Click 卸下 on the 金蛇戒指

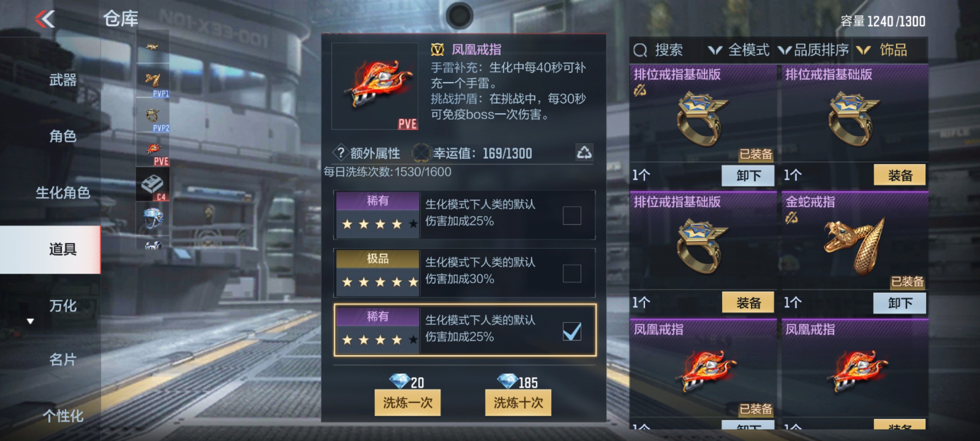pos(900,303)
